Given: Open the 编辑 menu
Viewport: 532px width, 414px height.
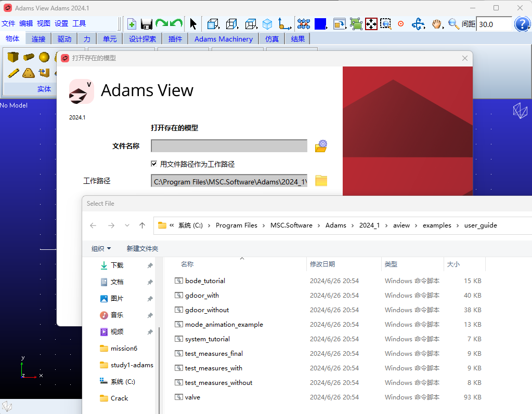Looking at the screenshot, I should coord(26,23).
